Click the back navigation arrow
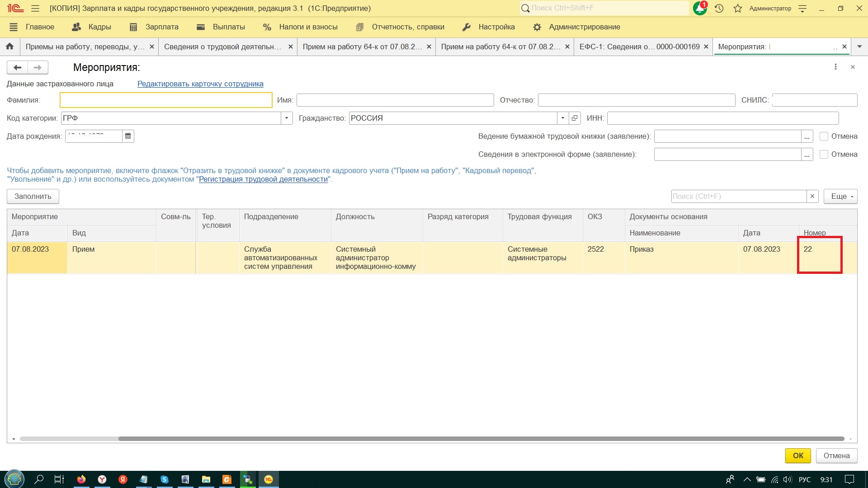The height and width of the screenshot is (488, 868). pos(17,67)
